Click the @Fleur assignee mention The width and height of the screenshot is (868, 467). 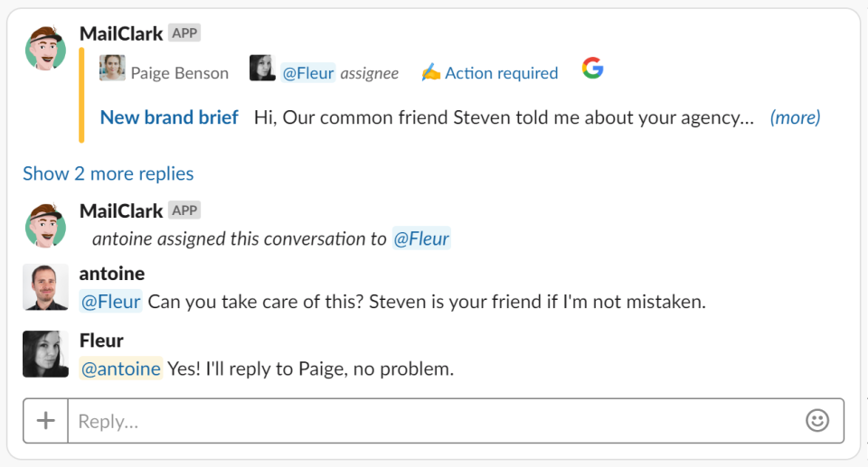(x=308, y=73)
